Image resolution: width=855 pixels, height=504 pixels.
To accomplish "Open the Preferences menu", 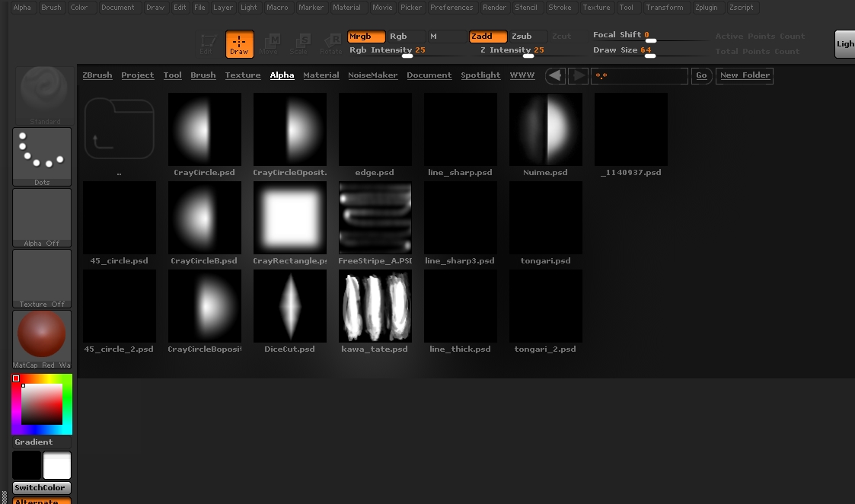I will (x=451, y=8).
